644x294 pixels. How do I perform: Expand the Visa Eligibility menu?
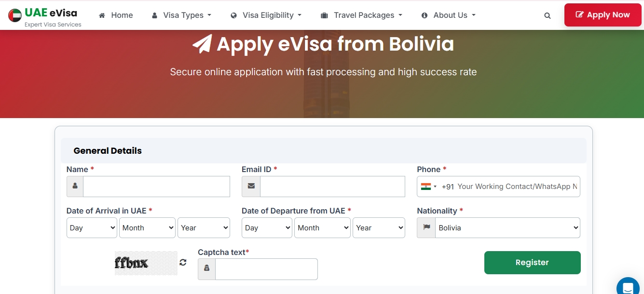pyautogui.click(x=266, y=15)
